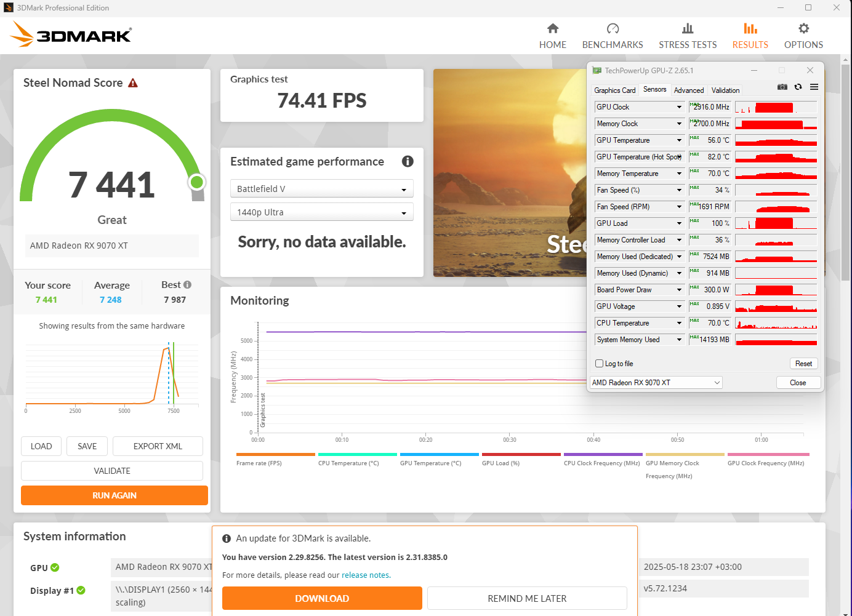Open the release notes link

tap(366, 575)
